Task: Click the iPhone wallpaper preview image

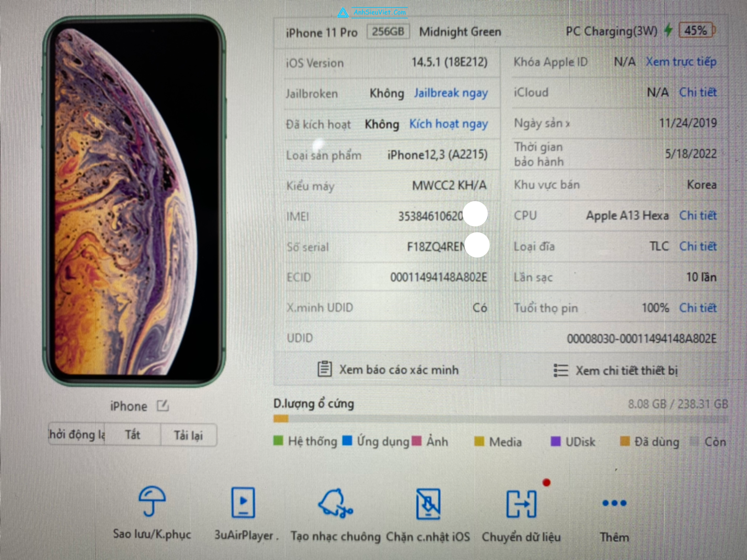Action: coord(134,200)
